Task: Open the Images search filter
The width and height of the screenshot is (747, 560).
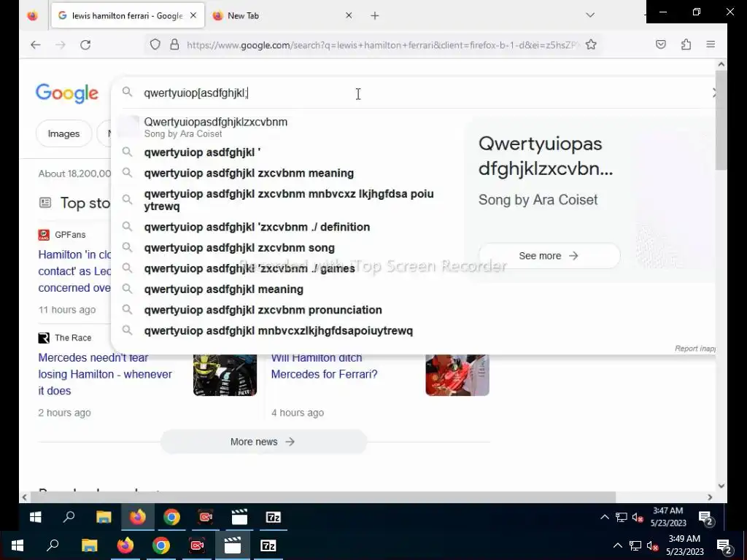Action: click(x=64, y=134)
